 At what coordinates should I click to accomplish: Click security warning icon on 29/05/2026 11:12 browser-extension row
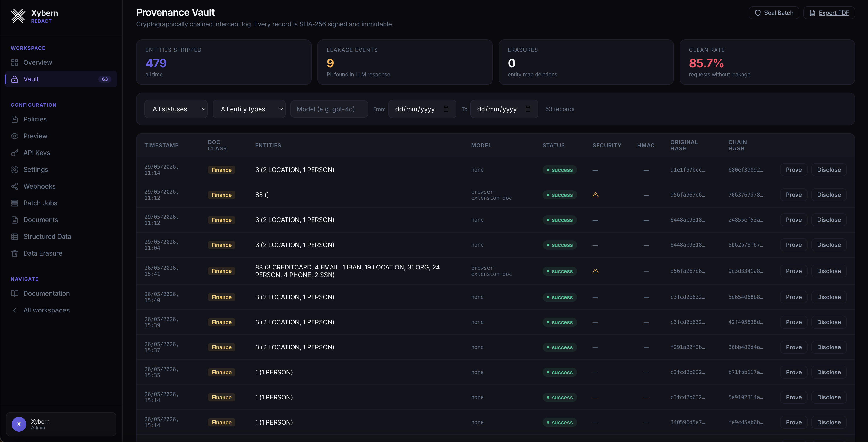pos(595,195)
